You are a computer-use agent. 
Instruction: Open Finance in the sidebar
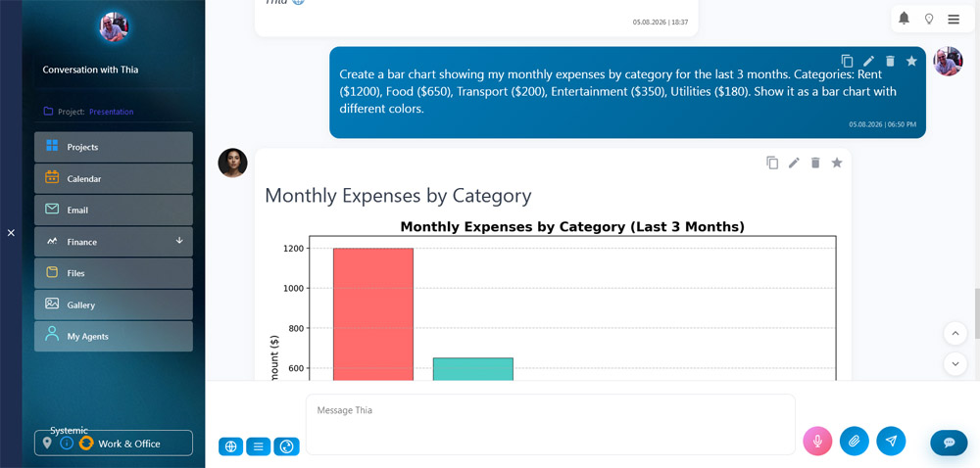click(x=113, y=242)
